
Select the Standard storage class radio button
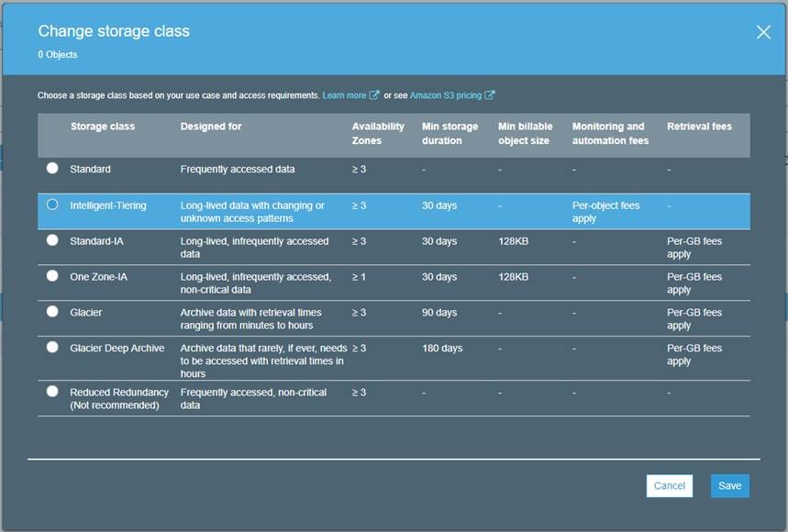point(52,169)
